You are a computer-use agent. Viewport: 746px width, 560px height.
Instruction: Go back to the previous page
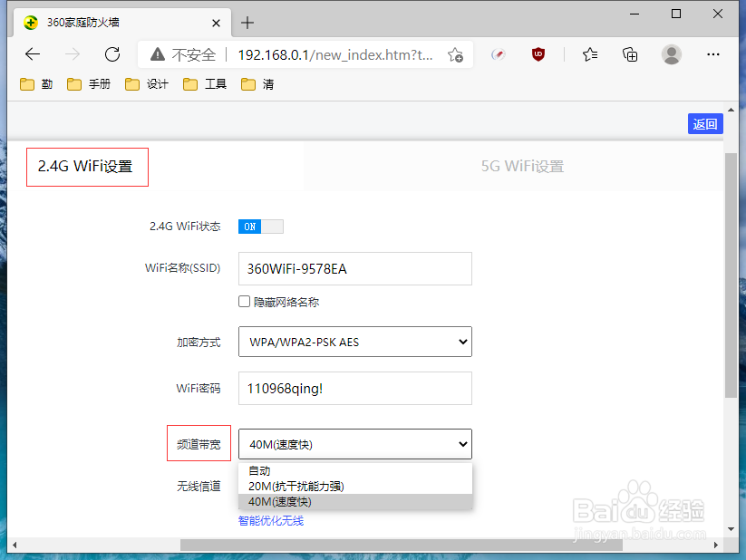pyautogui.click(x=33, y=54)
